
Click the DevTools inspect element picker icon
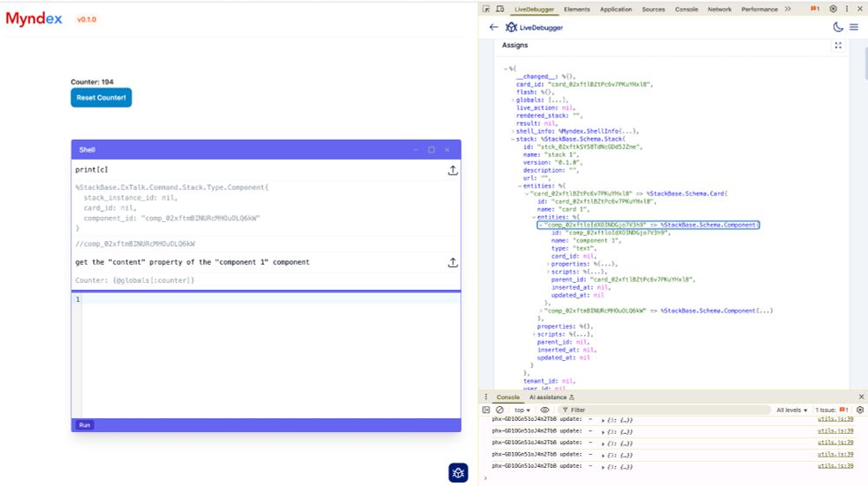pyautogui.click(x=486, y=9)
